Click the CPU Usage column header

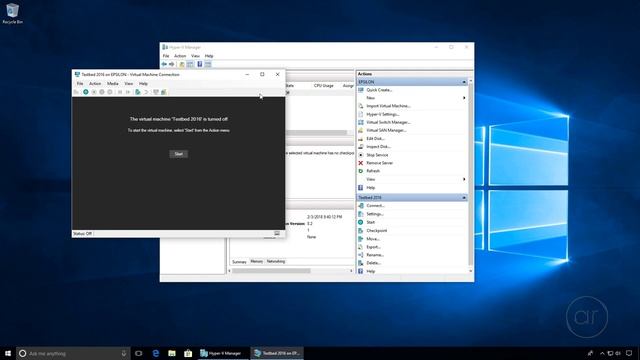point(324,86)
